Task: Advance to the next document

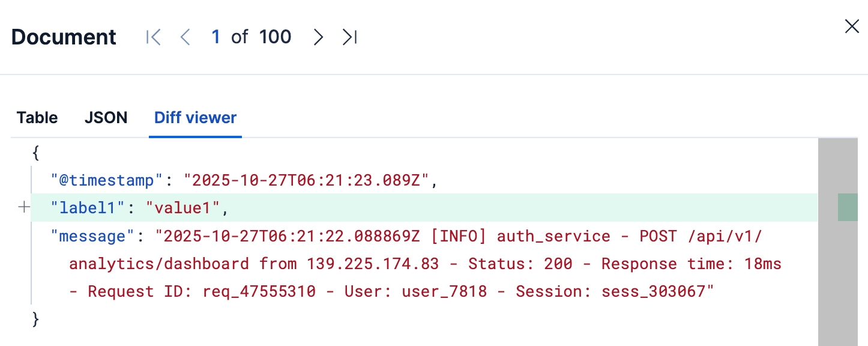Action: 318,37
